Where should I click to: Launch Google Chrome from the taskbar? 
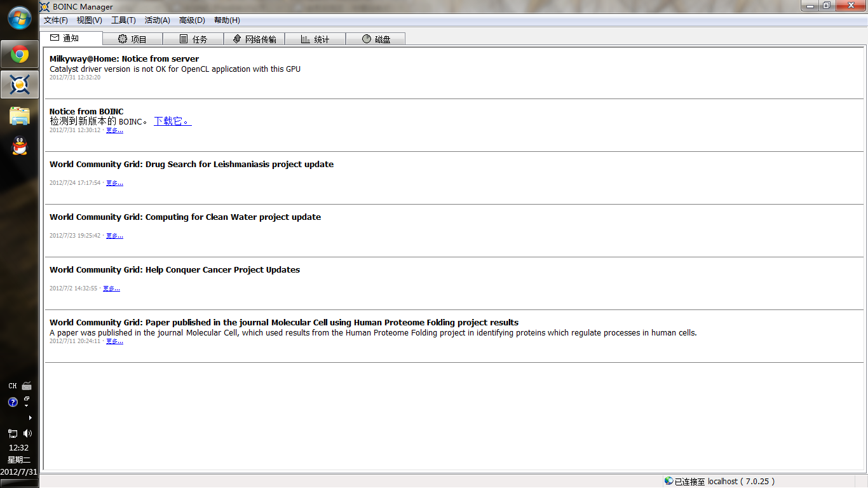[19, 55]
